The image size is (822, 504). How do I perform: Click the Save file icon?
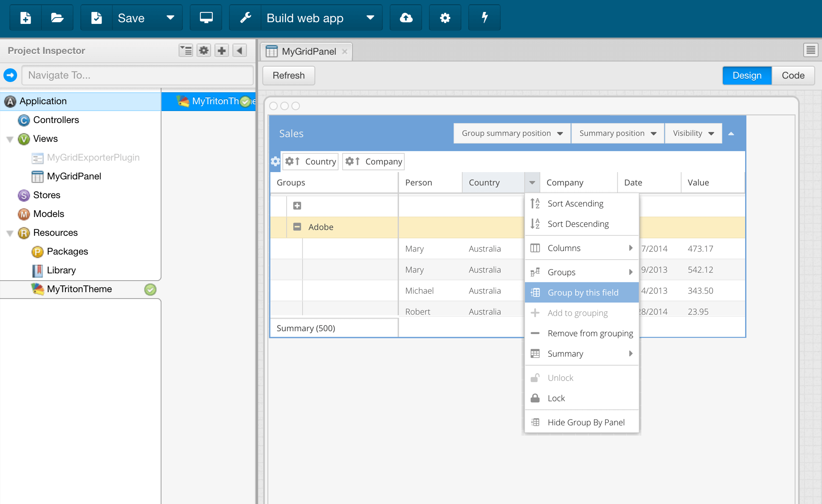tap(97, 18)
